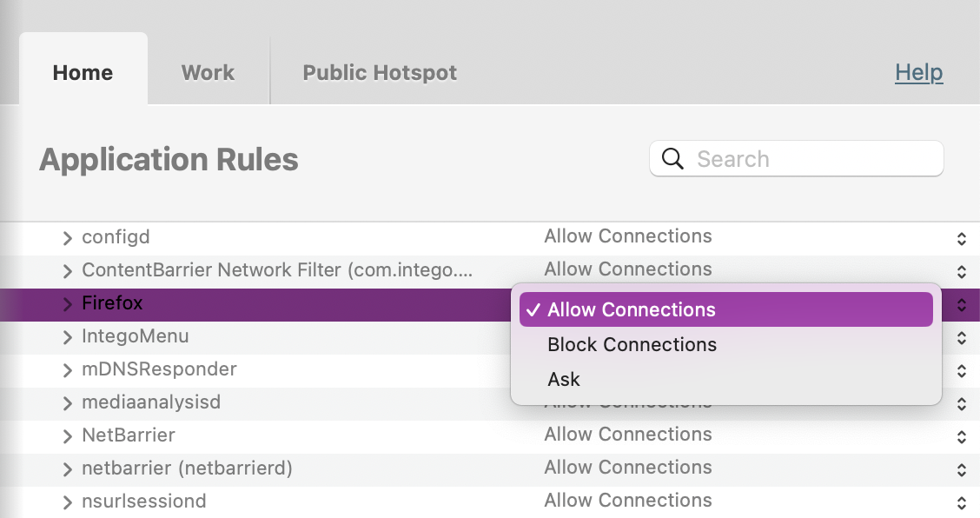The height and width of the screenshot is (518, 980).
Task: Expand the nsurlsessiond row
Action: pos(68,502)
